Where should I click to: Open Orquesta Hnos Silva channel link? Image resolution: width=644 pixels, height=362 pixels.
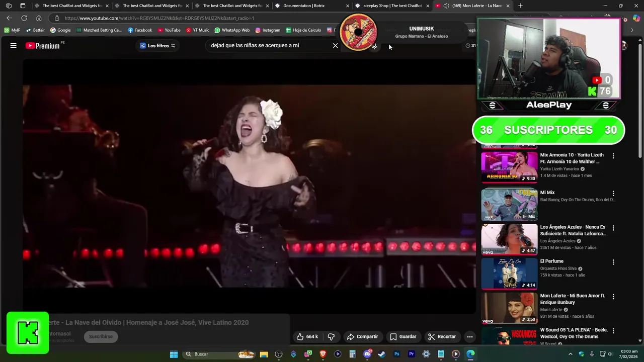click(558, 268)
